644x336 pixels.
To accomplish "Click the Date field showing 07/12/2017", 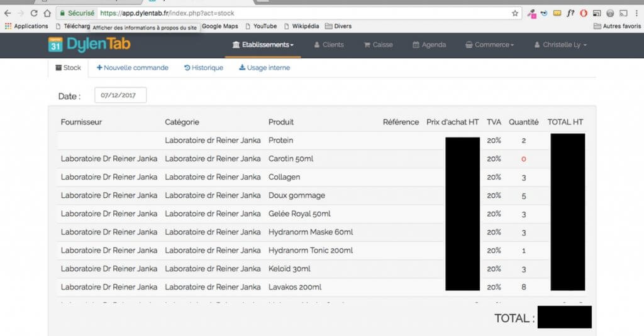I will [x=121, y=95].
